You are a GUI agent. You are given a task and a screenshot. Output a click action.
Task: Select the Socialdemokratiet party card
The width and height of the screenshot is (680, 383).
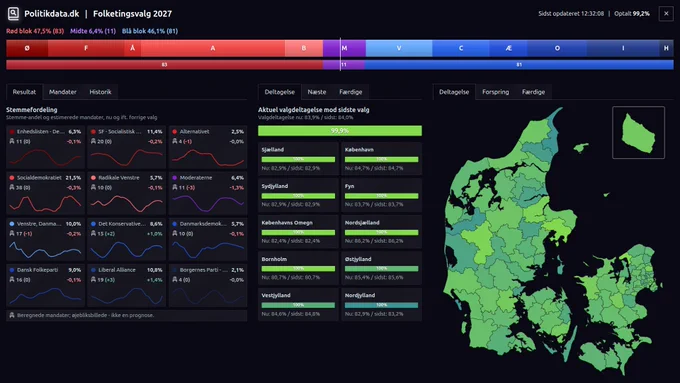[x=46, y=193]
